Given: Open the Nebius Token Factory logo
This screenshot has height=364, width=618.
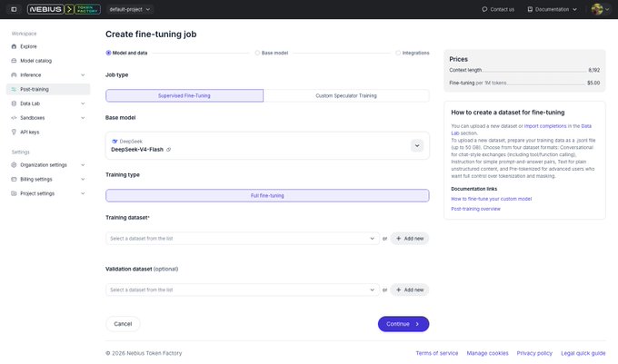Looking at the screenshot, I should [64, 9].
